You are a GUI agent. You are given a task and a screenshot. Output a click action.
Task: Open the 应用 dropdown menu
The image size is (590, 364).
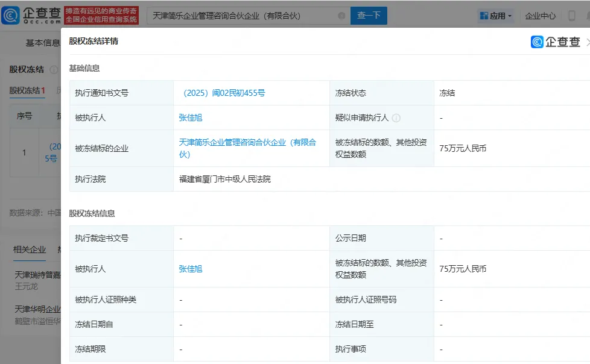point(496,16)
